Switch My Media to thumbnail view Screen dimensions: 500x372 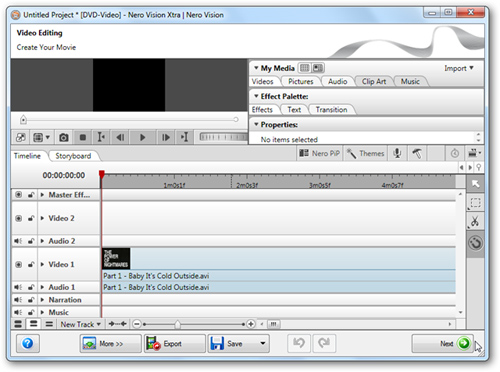[x=318, y=68]
